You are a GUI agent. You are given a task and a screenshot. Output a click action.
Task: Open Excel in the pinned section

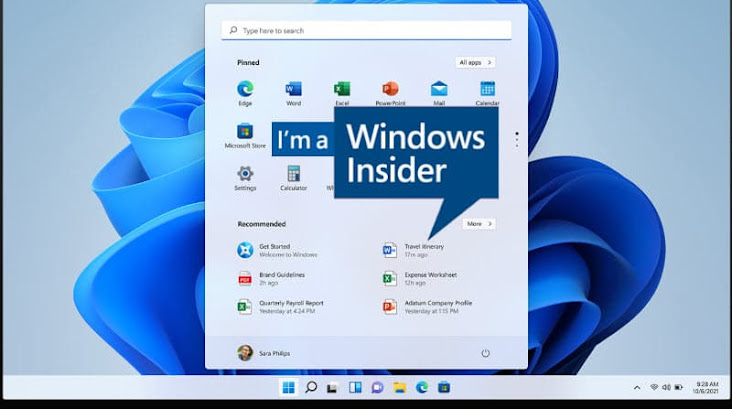(x=342, y=93)
